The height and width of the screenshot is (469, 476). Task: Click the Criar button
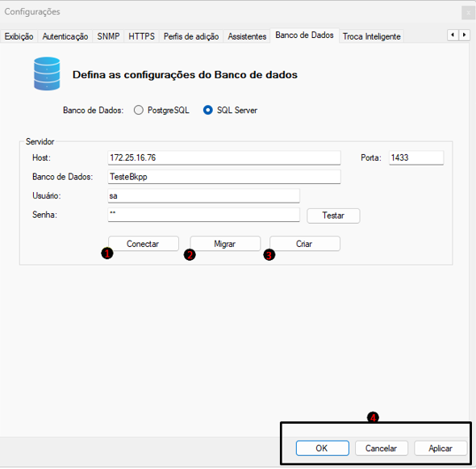pos(305,244)
